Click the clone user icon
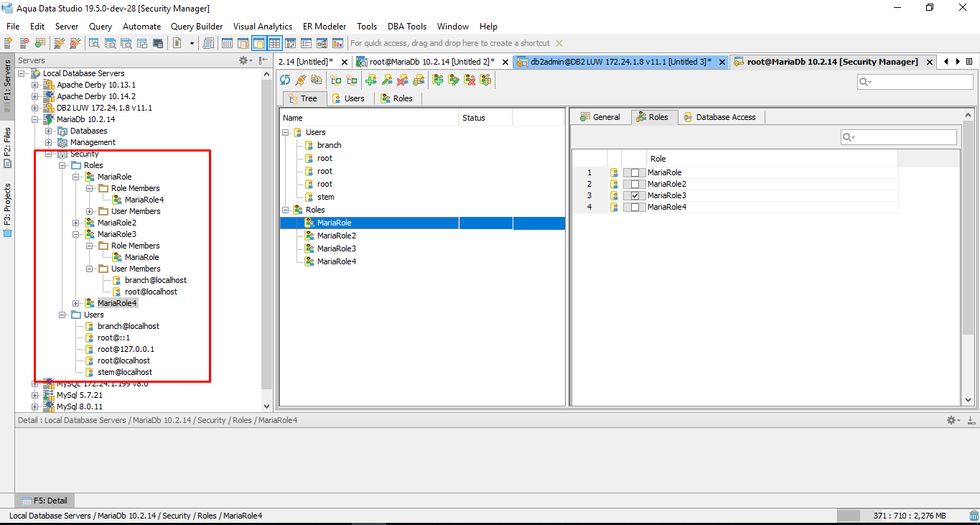 418,80
